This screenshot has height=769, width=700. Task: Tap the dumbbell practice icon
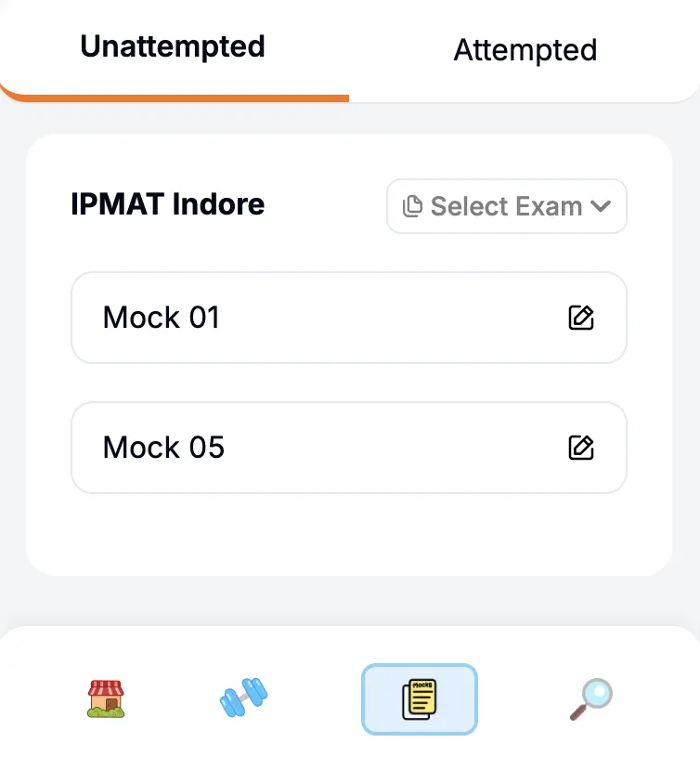pyautogui.click(x=243, y=697)
